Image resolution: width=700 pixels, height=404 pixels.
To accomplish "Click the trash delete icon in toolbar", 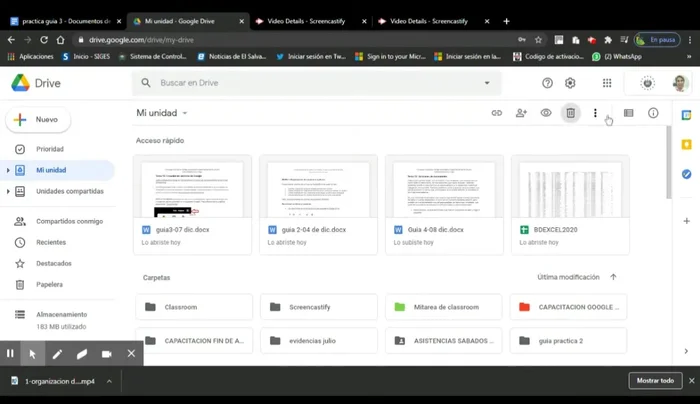I will 570,113.
